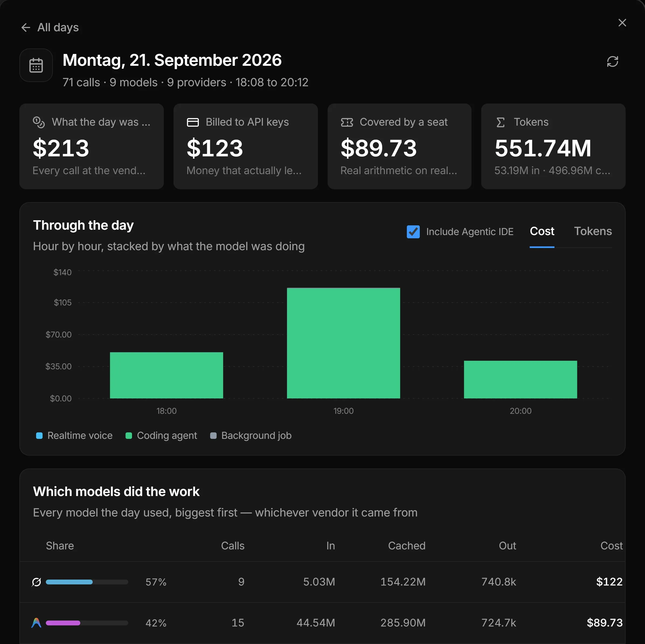Switch to the Cost tab
The image size is (645, 644).
pyautogui.click(x=542, y=232)
